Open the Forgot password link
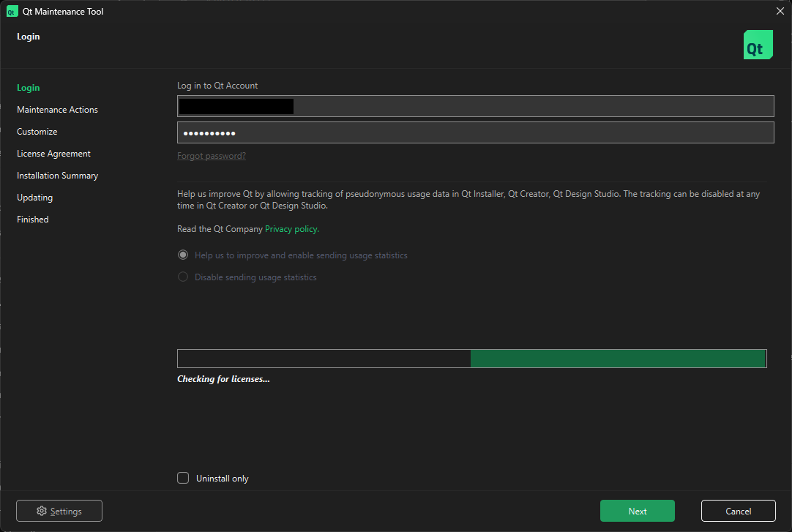Screen dimensions: 792x532 coord(212,156)
